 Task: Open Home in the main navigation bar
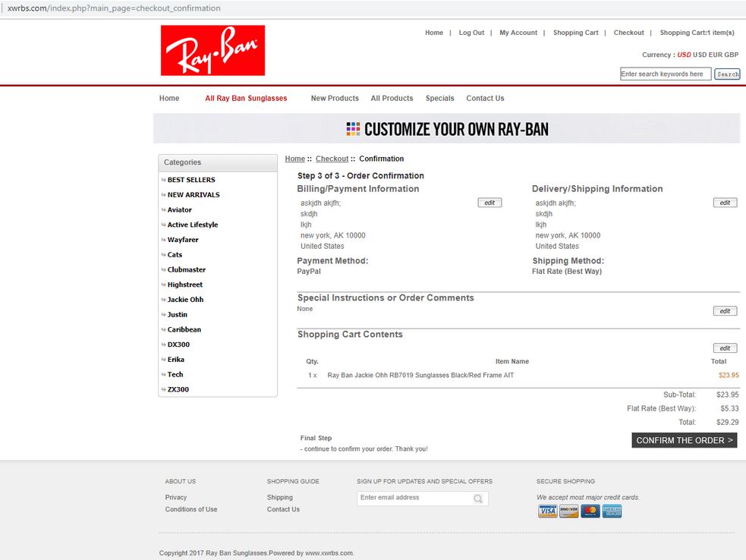coord(169,99)
